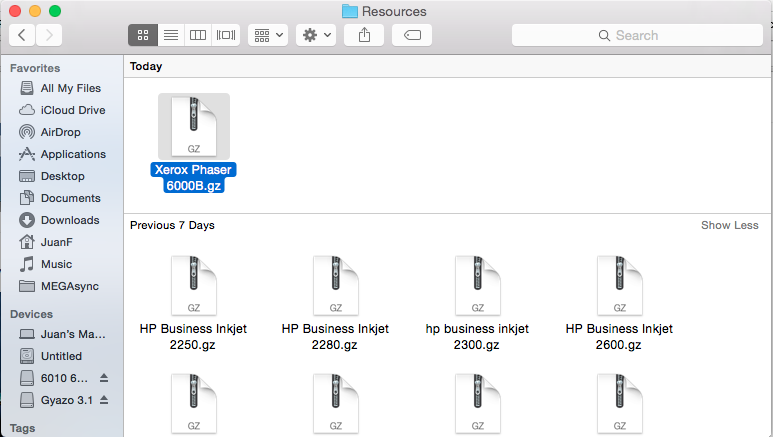773x437 pixels.
Task: Select Gyazo 3.1 volume in sidebar
Action: pos(54,400)
